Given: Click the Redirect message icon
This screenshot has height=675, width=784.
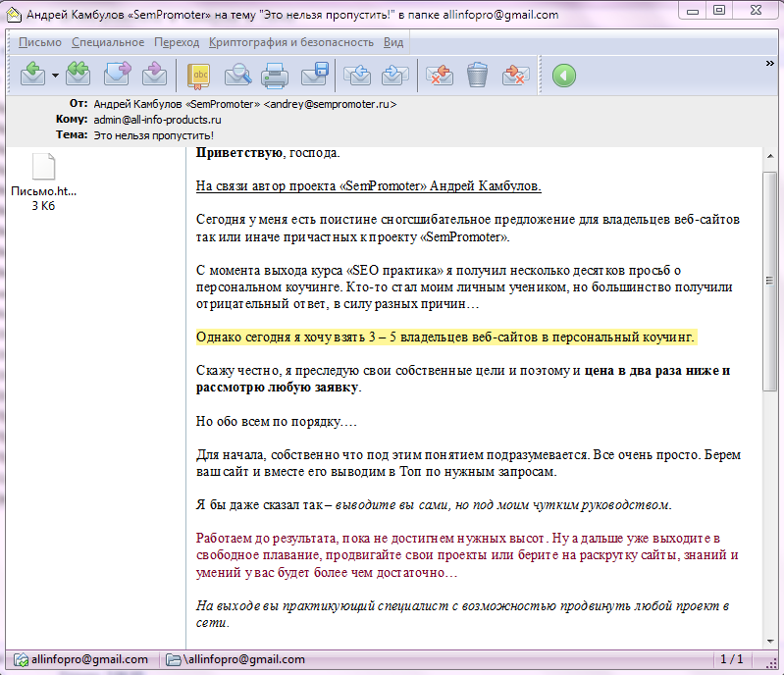Looking at the screenshot, I should pos(154,75).
